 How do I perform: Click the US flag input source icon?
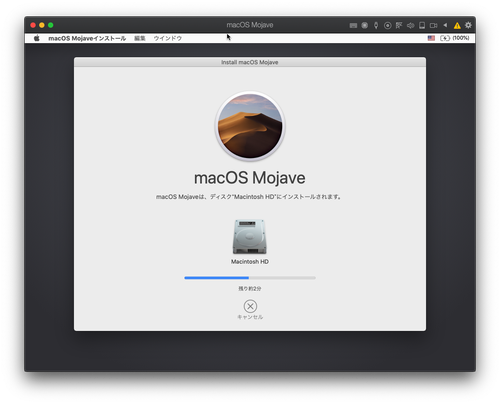click(x=431, y=38)
